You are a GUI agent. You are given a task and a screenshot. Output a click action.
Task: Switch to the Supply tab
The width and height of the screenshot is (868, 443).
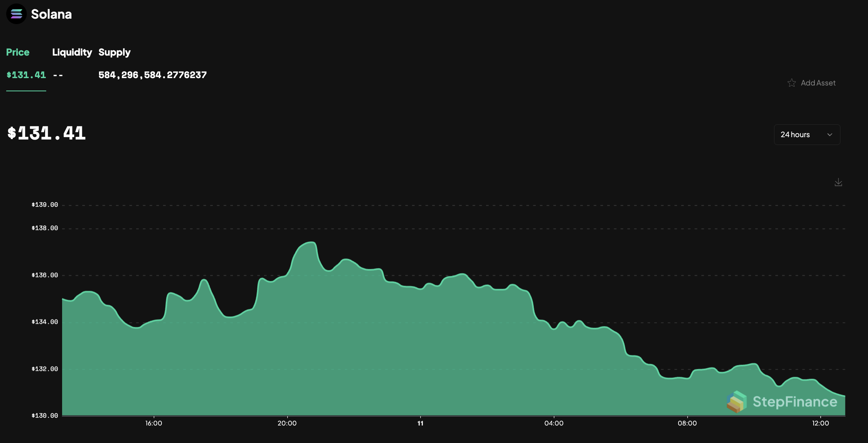click(114, 52)
